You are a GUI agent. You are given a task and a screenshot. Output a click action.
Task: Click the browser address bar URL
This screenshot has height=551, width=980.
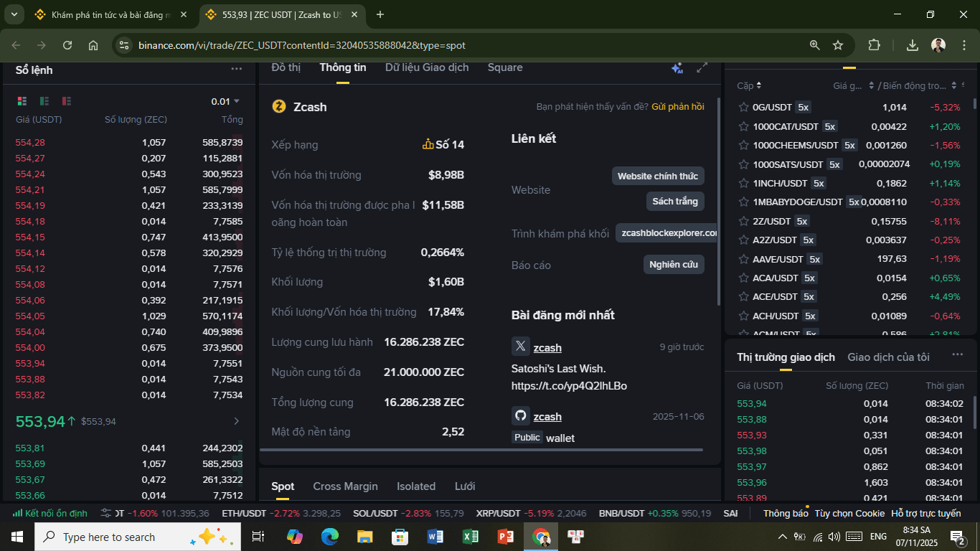pyautogui.click(x=302, y=45)
